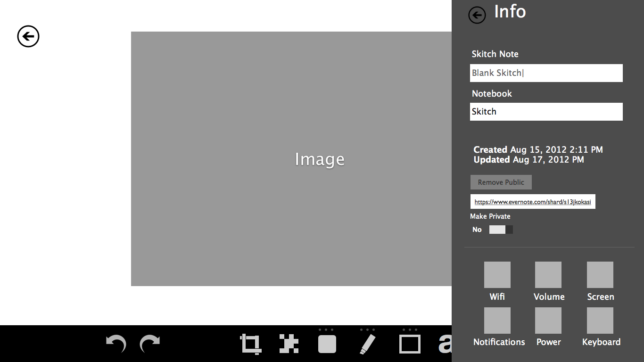Close the Info panel with its back arrow
The width and height of the screenshot is (644, 362).
point(477,15)
